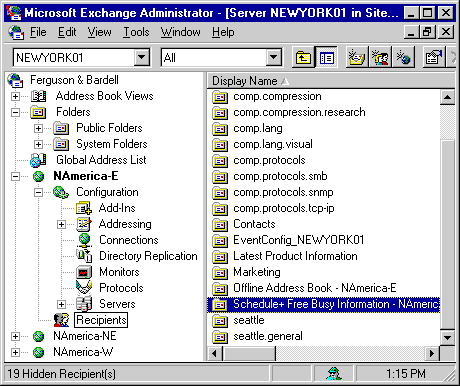The image size is (460, 386).
Task: Expand the NAmerica-W site node
Action: 15,352
